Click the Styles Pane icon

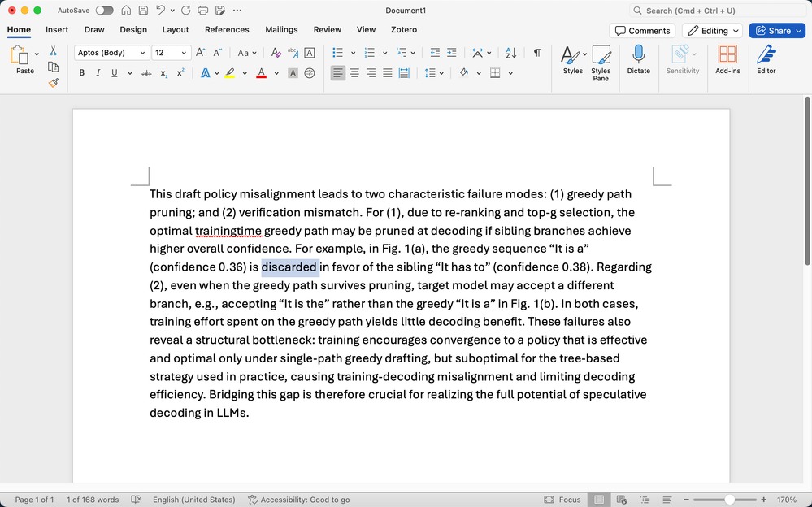tap(601, 58)
